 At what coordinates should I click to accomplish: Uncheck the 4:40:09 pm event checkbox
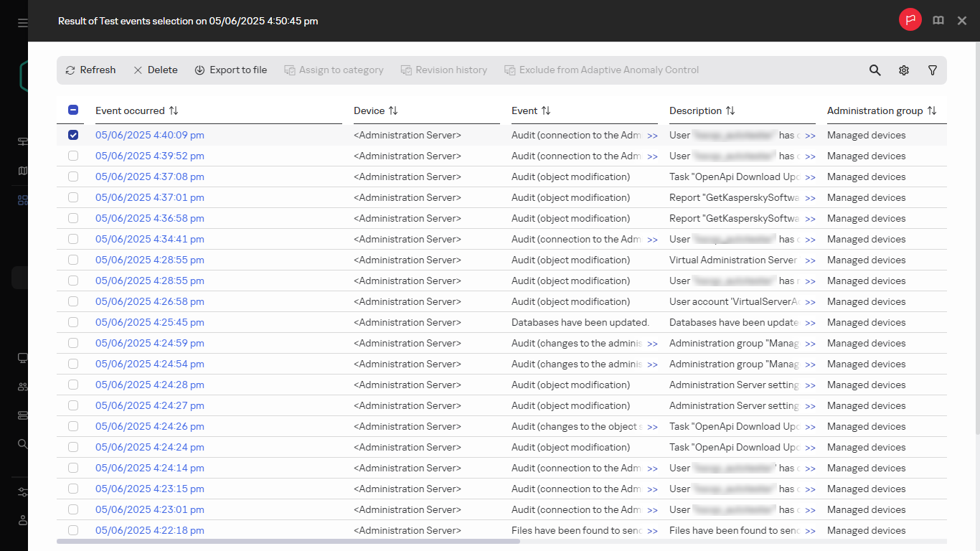[73, 135]
